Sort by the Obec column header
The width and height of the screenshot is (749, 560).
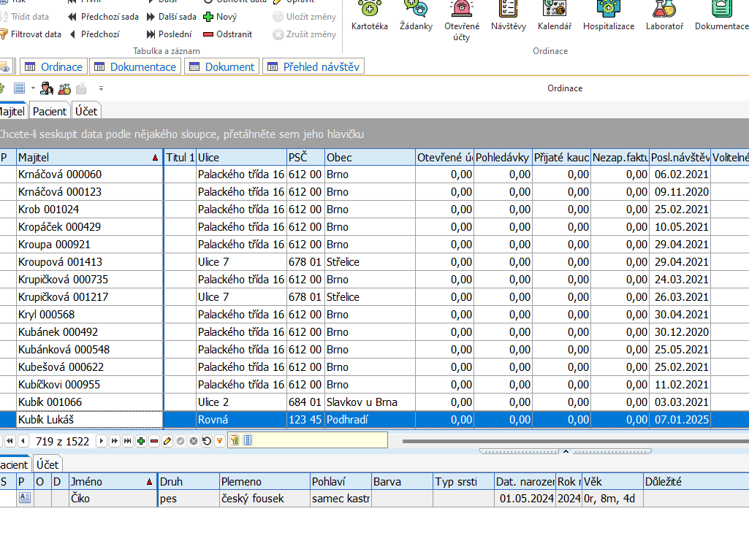click(369, 158)
